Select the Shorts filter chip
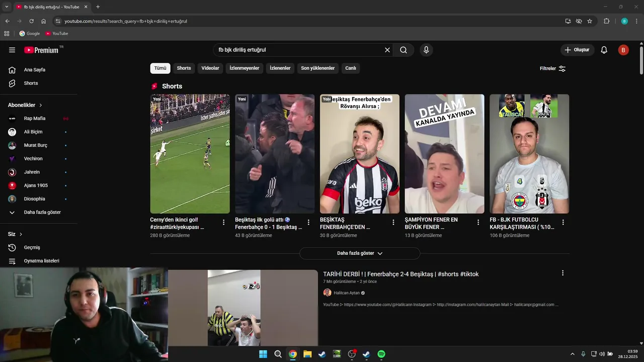 pyautogui.click(x=184, y=68)
